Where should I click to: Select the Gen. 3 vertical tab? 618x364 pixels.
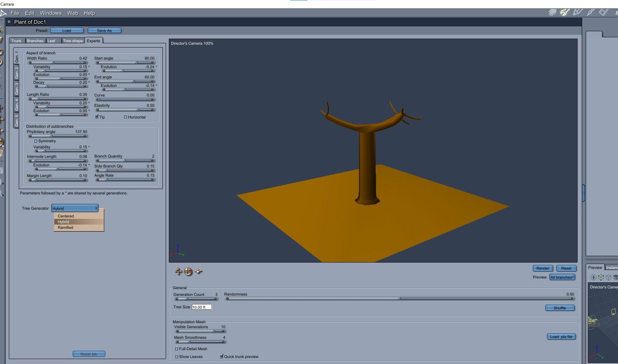[16, 89]
